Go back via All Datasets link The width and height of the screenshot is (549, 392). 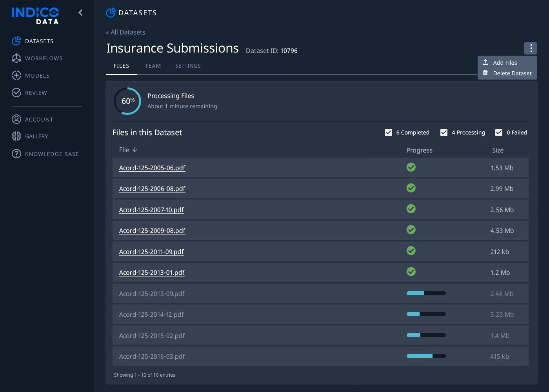125,32
